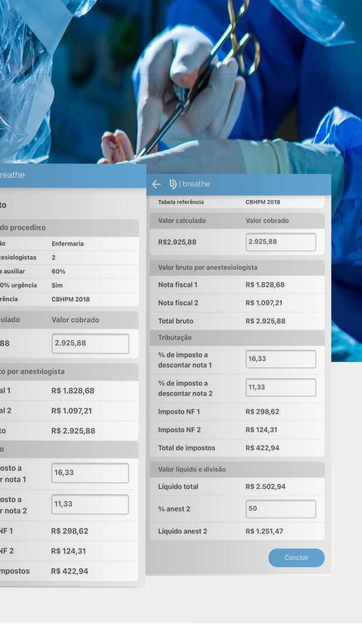Tap the back arrow in breathe header
362x644 pixels.
[156, 184]
